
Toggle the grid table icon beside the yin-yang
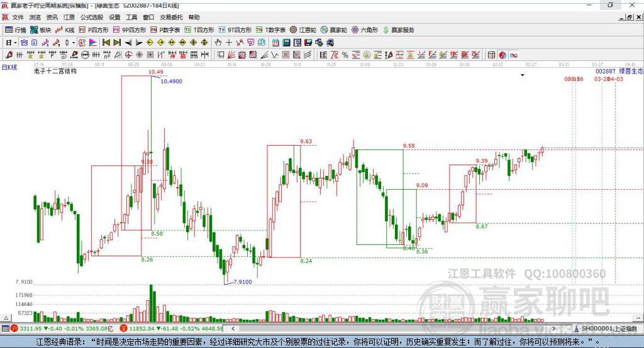pos(491,55)
